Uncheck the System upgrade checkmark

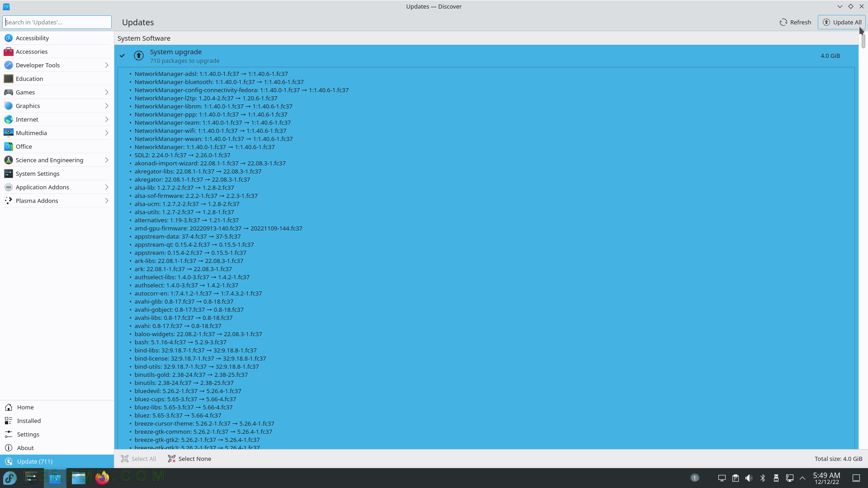coord(122,56)
